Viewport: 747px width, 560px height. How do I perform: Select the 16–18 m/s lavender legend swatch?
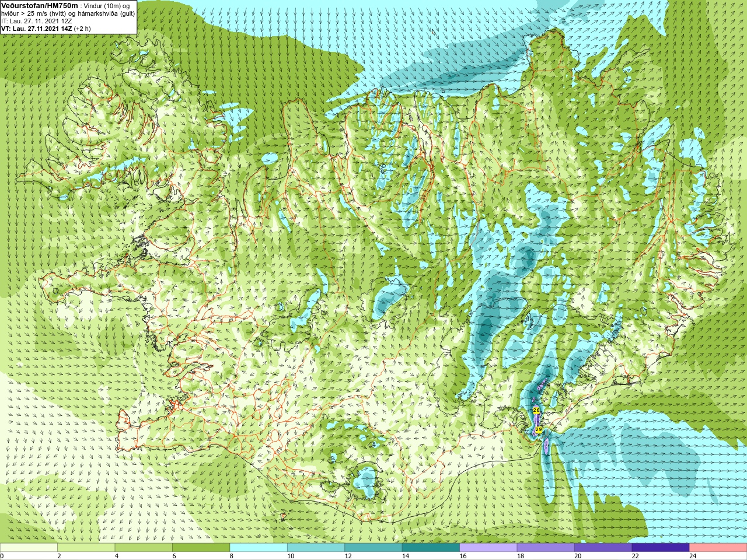tap(488, 547)
